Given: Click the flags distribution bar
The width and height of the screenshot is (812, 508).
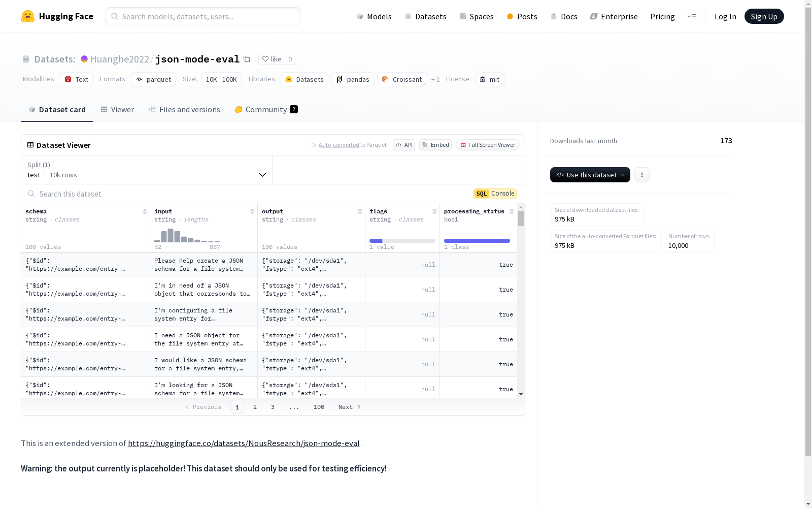Looking at the screenshot, I should click(x=402, y=241).
